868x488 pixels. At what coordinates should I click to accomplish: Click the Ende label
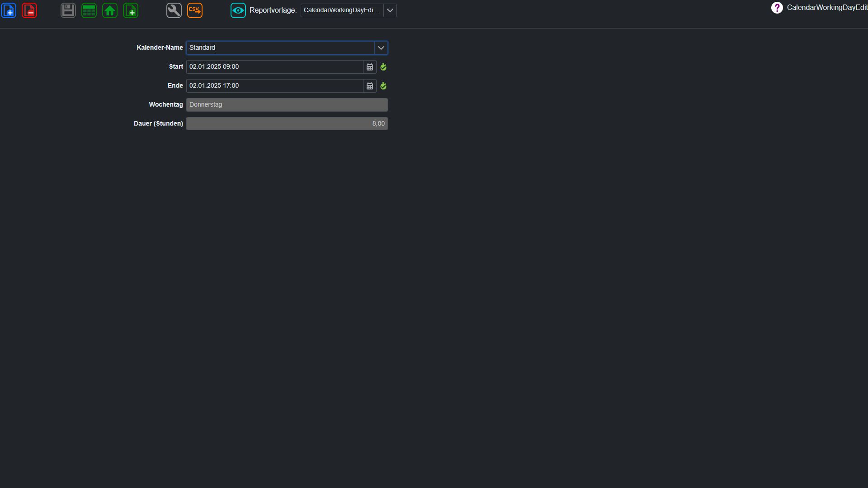coord(175,85)
